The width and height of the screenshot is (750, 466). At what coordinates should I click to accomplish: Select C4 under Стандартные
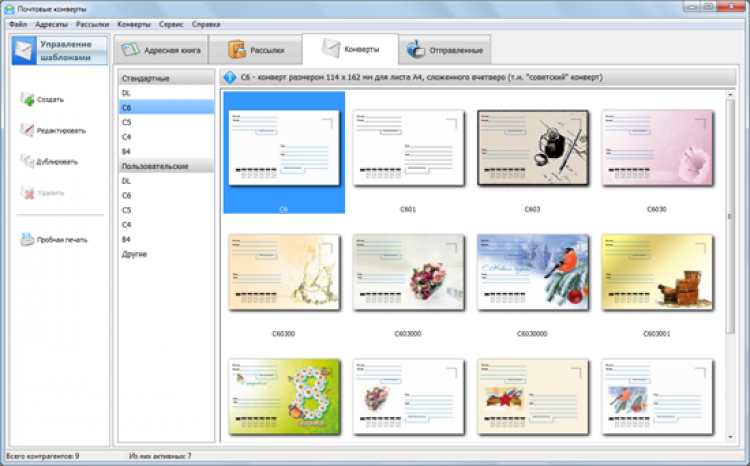click(166, 137)
